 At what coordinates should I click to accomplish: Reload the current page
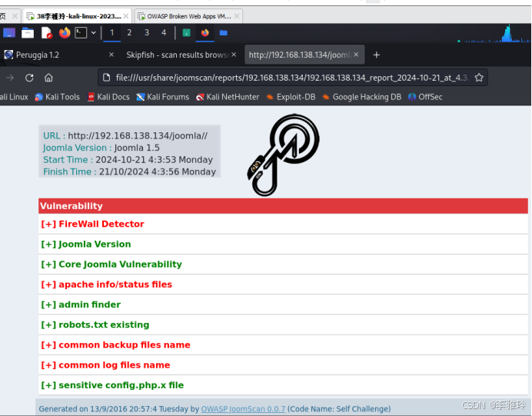(x=29, y=78)
